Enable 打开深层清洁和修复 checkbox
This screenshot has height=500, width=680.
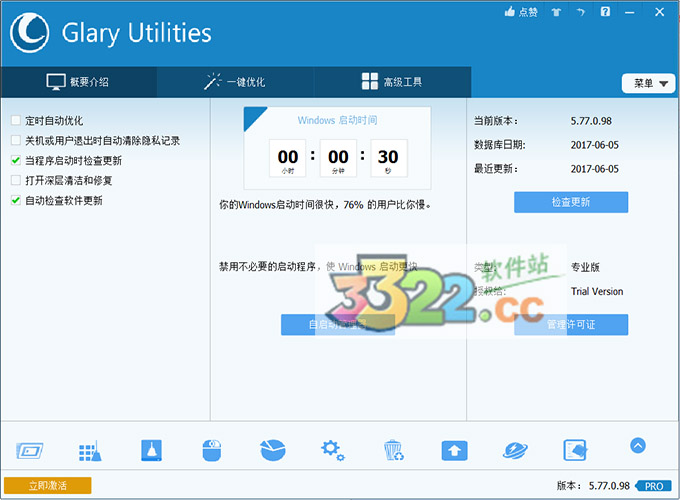pos(16,180)
